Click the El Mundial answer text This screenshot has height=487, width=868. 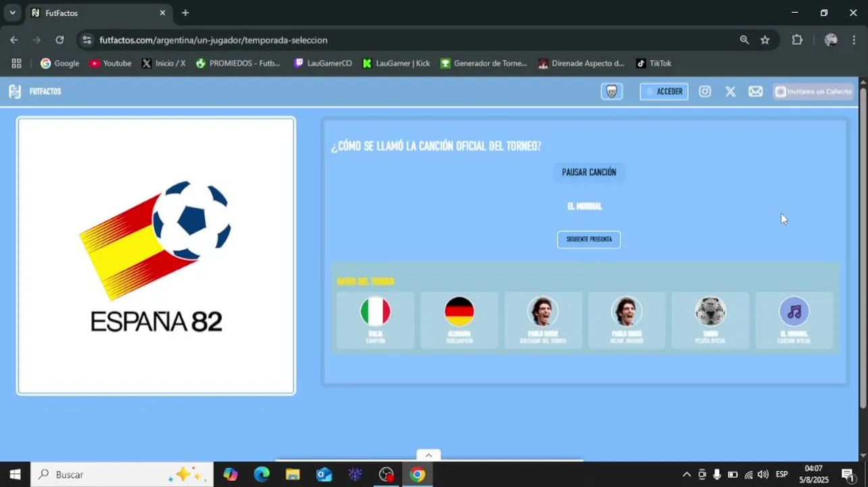coord(585,206)
